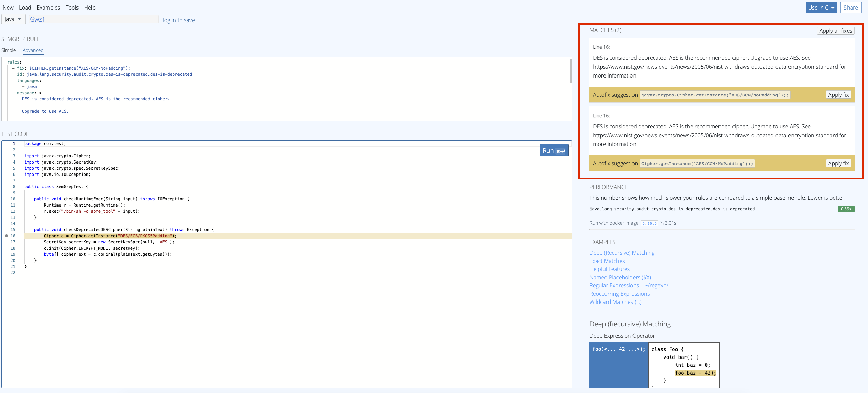The height and width of the screenshot is (393, 868).
Task: Open Regular Expressions example link
Action: point(629,285)
